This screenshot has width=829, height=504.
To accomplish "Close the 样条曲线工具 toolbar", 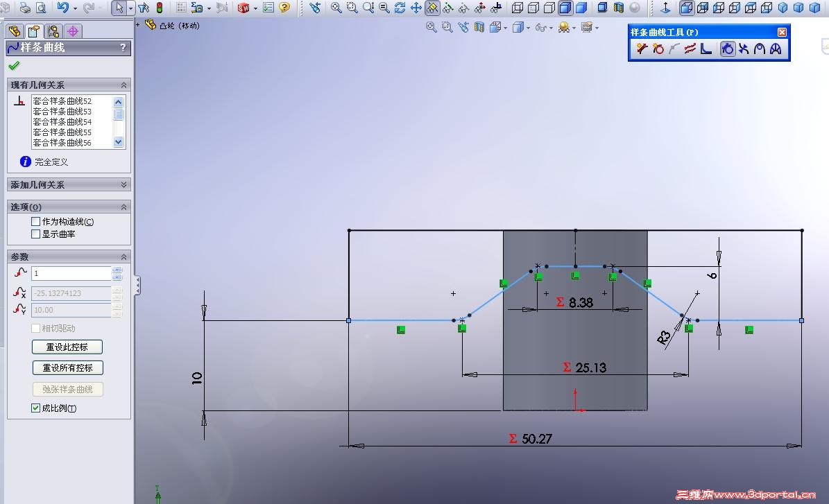I will 782,32.
